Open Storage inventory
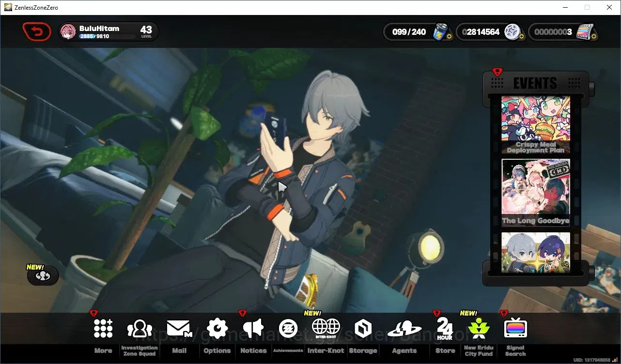The width and height of the screenshot is (621, 364). click(363, 329)
